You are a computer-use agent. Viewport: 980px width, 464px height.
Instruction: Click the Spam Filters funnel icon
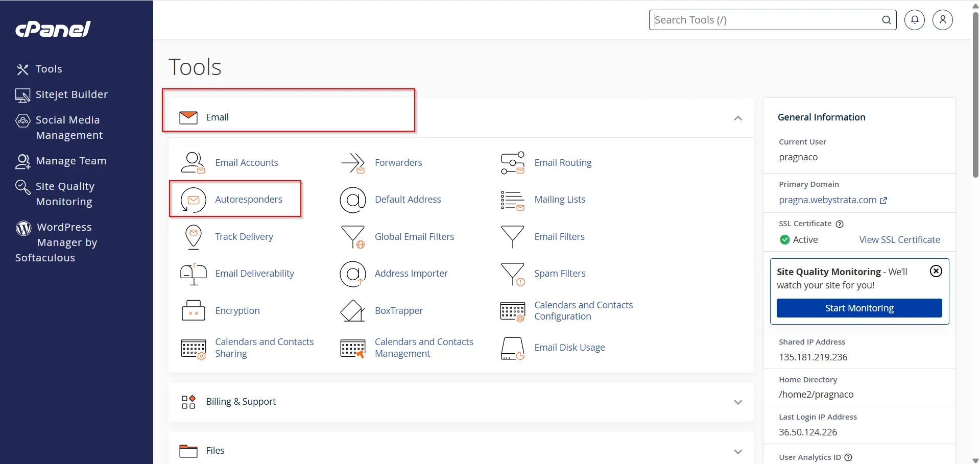(513, 274)
